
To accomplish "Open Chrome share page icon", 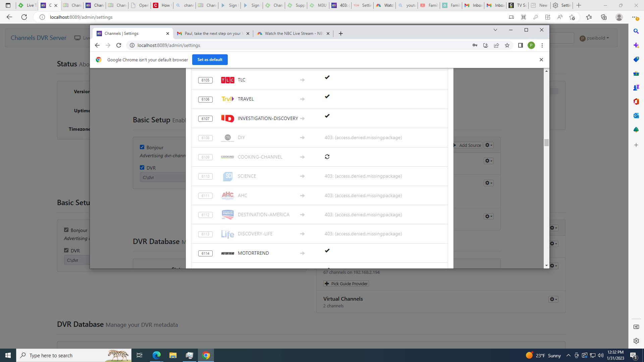I will (496, 45).
